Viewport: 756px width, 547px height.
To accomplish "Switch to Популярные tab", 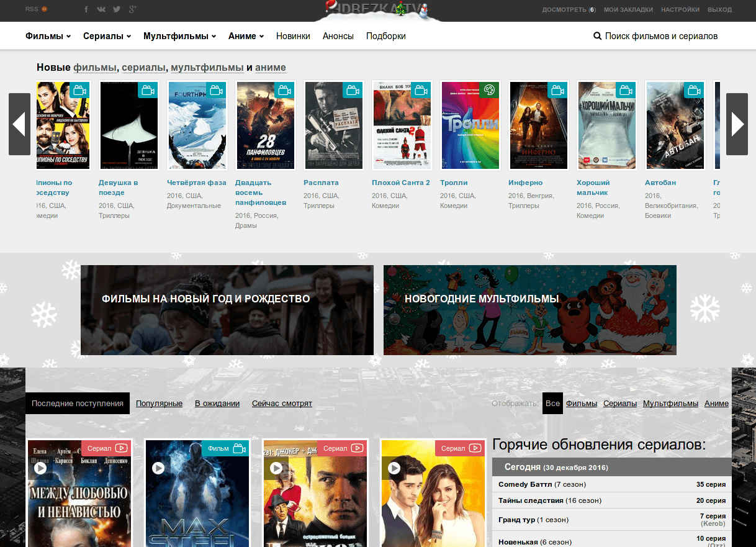I will 160,404.
